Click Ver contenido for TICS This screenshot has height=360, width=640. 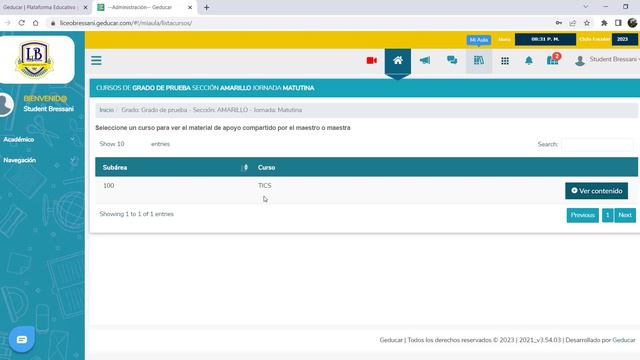coord(596,191)
